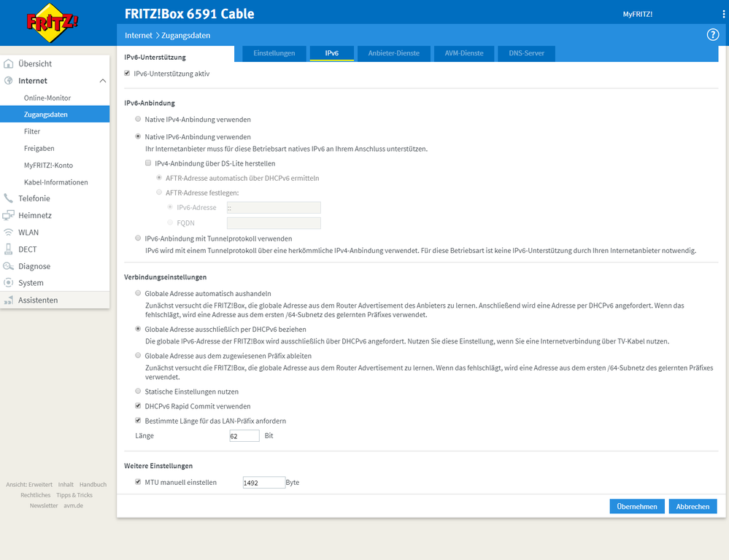Switch to the Anbieter-Dienste tab

click(x=394, y=53)
